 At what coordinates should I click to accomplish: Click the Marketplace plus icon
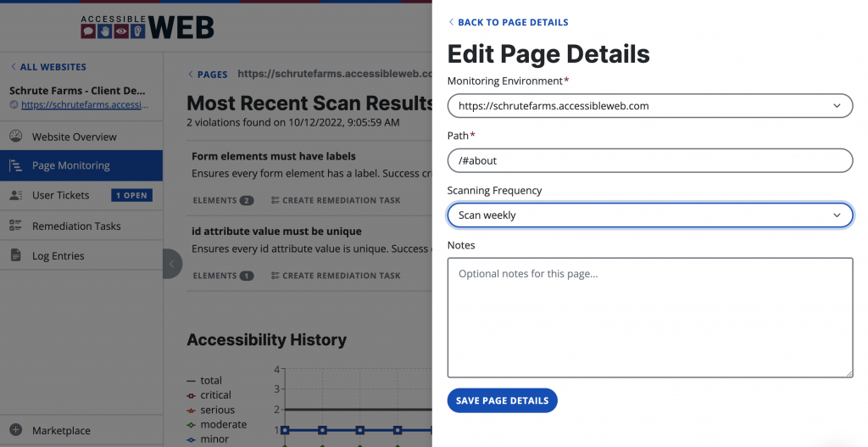[15, 430]
